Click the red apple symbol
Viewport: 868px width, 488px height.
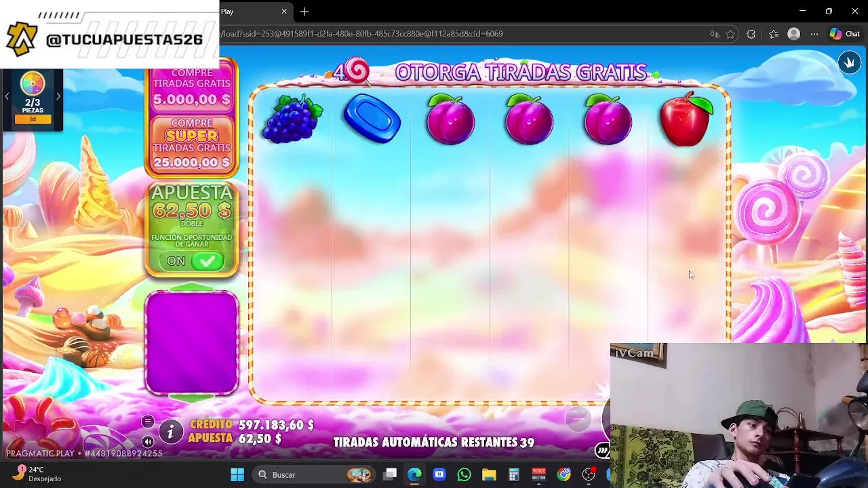[x=686, y=119]
